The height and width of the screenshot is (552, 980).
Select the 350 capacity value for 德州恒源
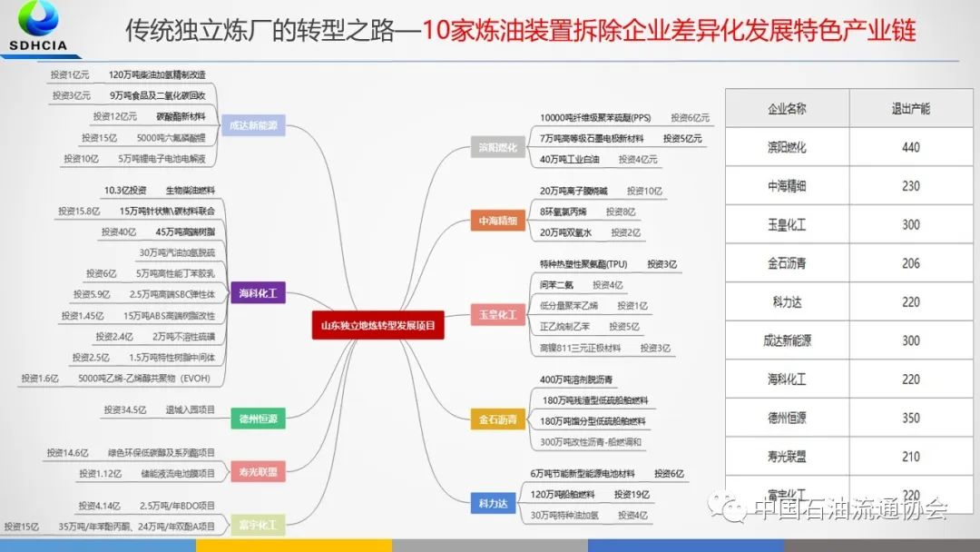[911, 418]
